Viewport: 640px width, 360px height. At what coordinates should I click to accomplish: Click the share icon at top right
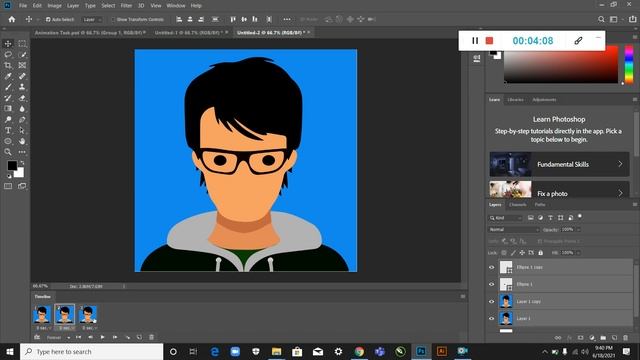click(x=632, y=19)
